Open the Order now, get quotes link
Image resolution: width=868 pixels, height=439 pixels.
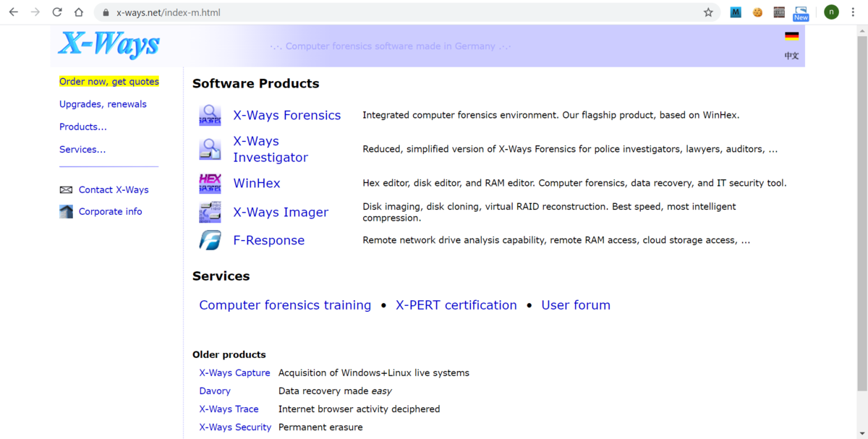(109, 82)
